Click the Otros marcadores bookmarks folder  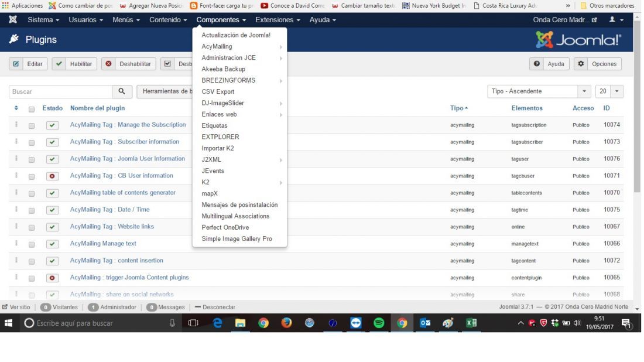[x=607, y=5]
